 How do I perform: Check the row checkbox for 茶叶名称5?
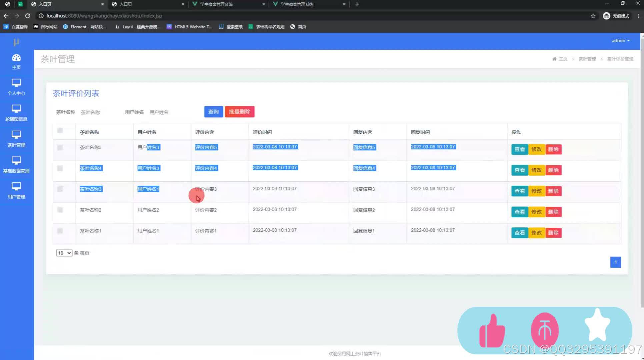[60, 147]
